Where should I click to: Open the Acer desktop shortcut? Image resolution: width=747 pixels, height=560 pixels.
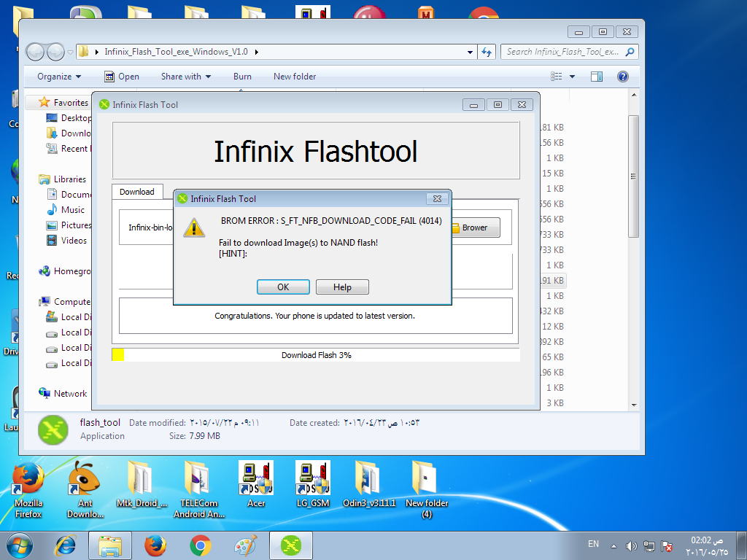[x=256, y=485]
